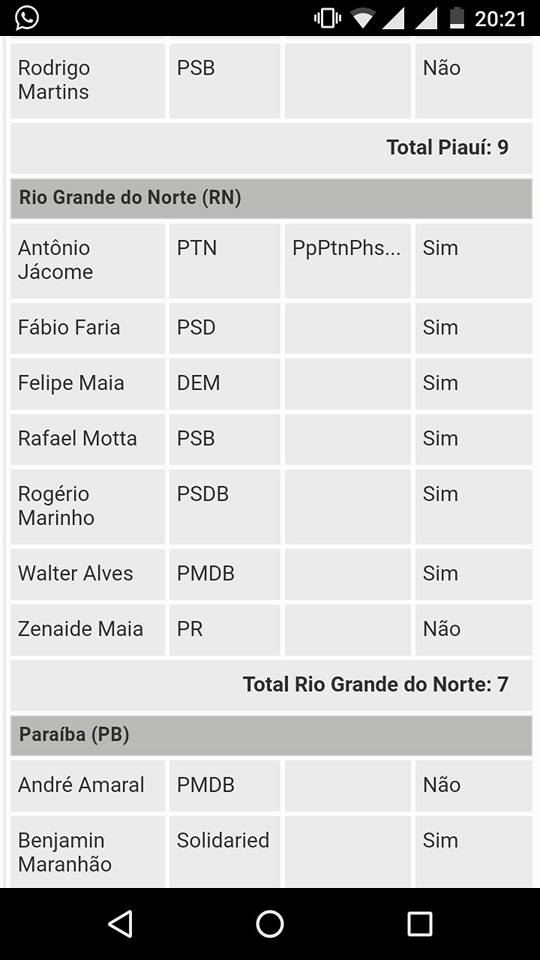Tap the truncated PpPtnPhs... bloc cell
Viewport: 540px width, 960px height.
click(x=347, y=260)
